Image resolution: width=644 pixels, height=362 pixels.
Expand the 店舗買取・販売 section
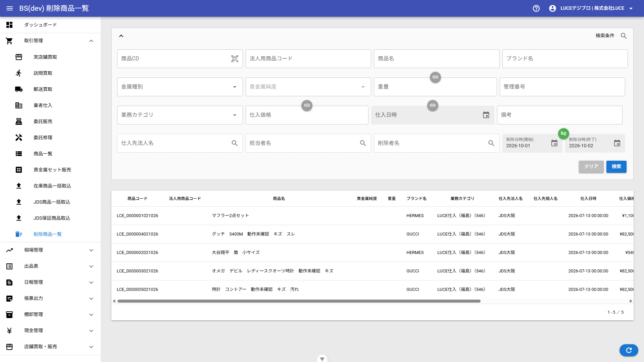[x=50, y=347]
